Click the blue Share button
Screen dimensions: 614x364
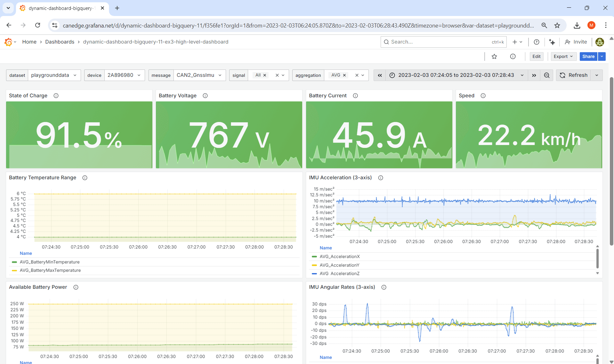[x=588, y=56]
